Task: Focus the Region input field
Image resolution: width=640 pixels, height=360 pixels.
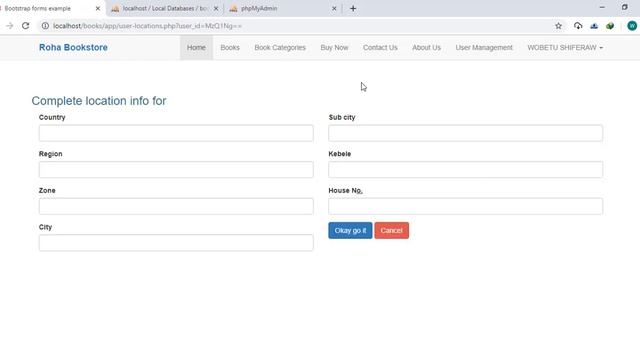Action: (x=176, y=170)
